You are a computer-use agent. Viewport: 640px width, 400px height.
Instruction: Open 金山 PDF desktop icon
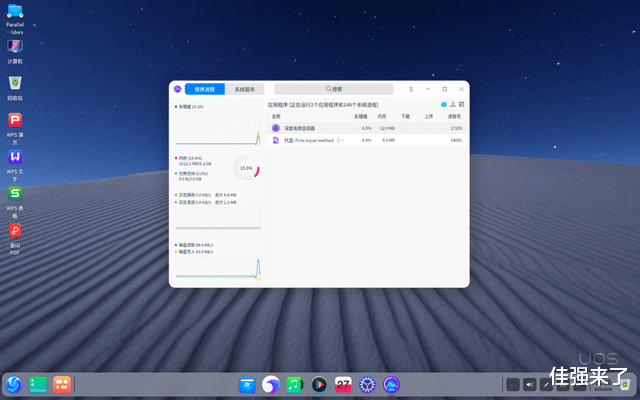(15, 238)
